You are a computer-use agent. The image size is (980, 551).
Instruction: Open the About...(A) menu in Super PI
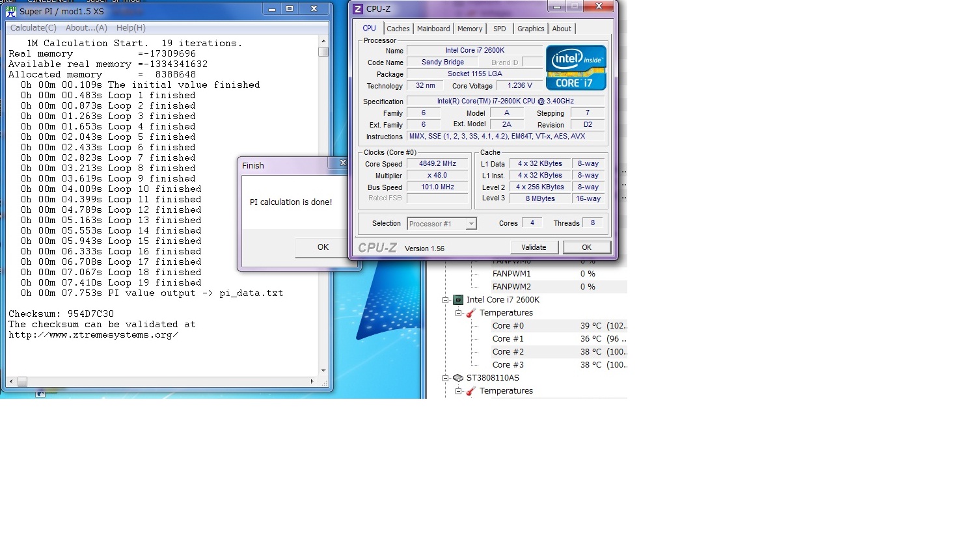87,28
